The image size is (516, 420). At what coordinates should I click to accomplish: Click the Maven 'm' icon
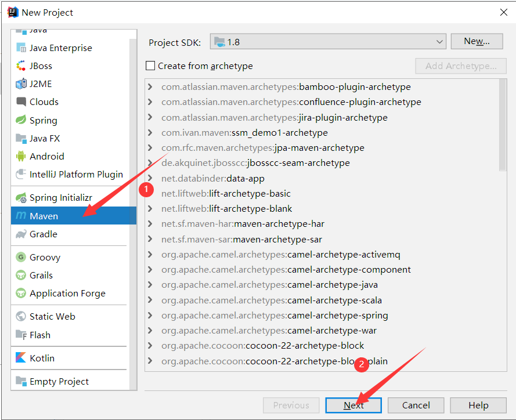21,216
